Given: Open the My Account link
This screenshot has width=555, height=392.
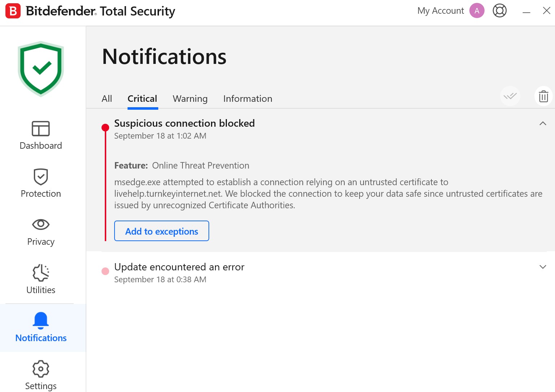Looking at the screenshot, I should click(440, 11).
